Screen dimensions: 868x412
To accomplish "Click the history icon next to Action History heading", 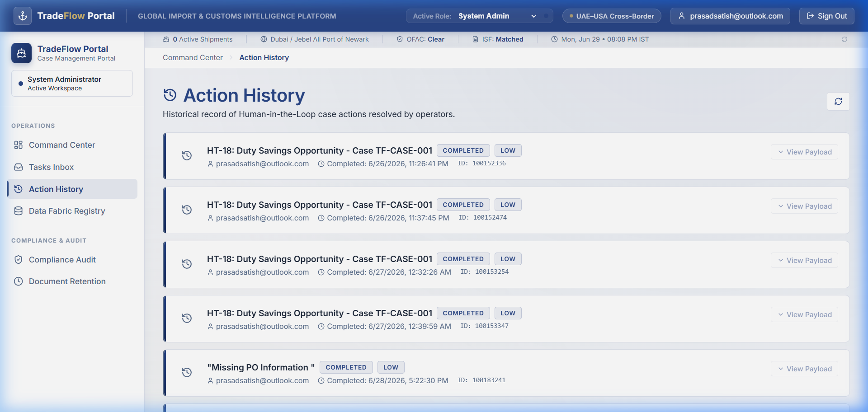I will pyautogui.click(x=170, y=95).
